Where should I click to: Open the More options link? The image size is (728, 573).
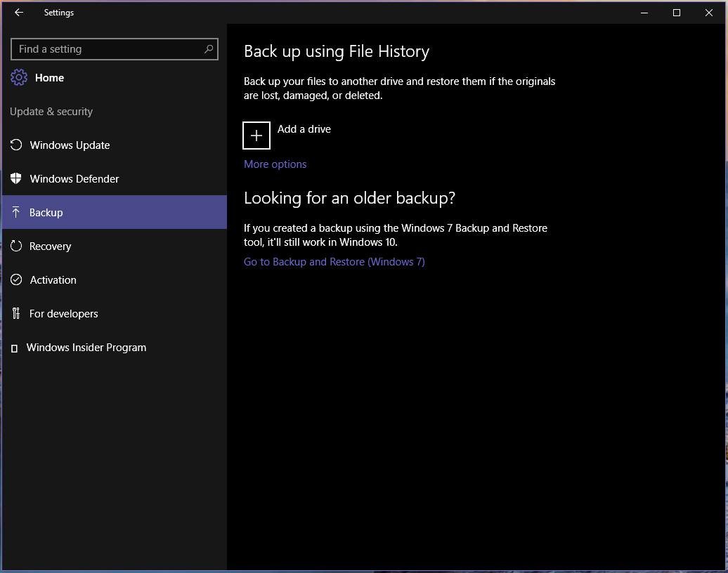[x=275, y=164]
